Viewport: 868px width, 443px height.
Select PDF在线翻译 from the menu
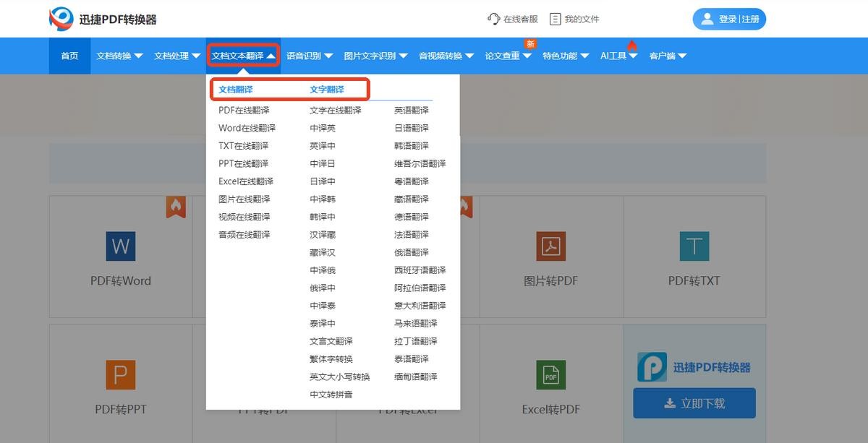point(244,111)
